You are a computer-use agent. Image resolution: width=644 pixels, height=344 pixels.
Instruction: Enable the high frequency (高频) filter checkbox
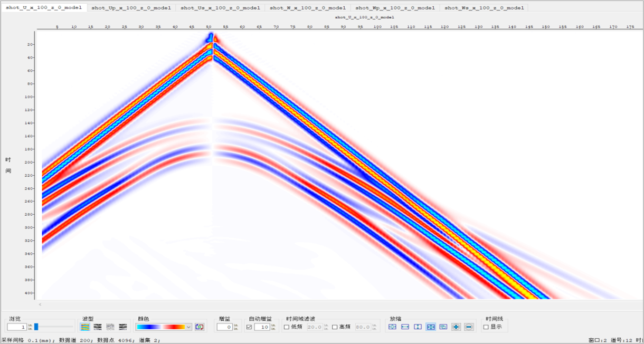(335, 327)
